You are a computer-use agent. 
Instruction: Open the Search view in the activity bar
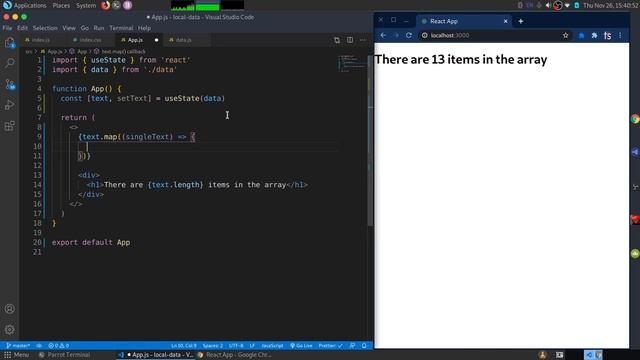[9, 63]
